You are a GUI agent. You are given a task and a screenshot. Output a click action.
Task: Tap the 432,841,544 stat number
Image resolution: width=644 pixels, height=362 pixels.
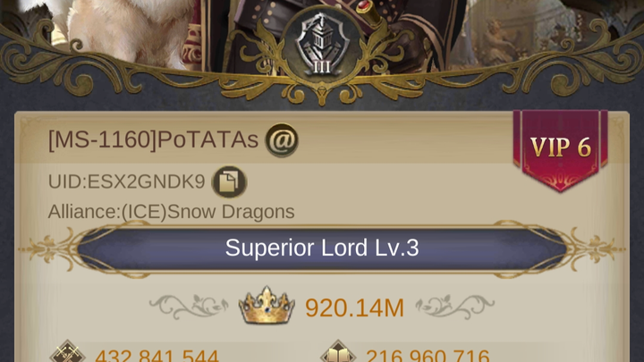click(157, 356)
